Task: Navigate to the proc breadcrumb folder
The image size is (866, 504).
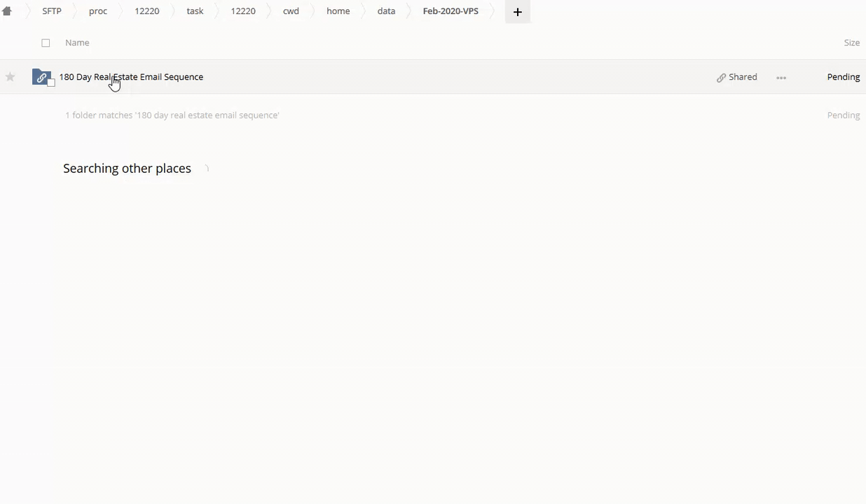Action: 98,11
